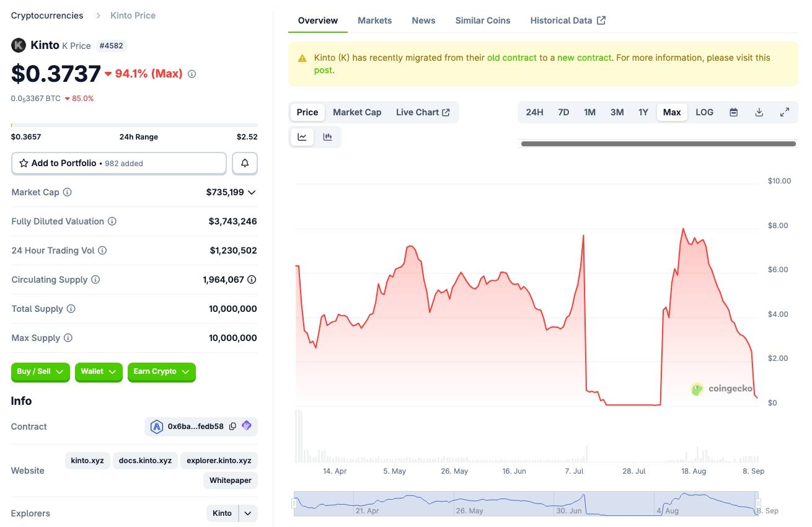Click the horizontal scrollbar below range buttons

click(x=658, y=144)
